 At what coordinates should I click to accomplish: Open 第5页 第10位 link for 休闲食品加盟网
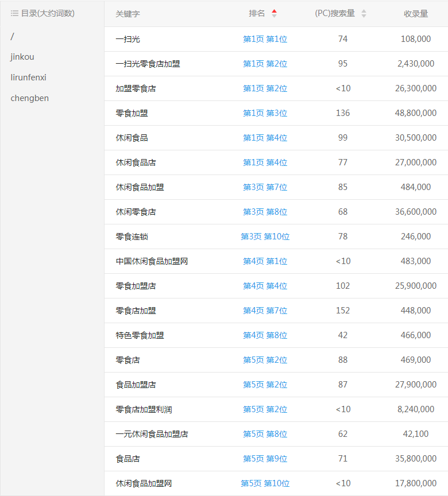click(265, 483)
